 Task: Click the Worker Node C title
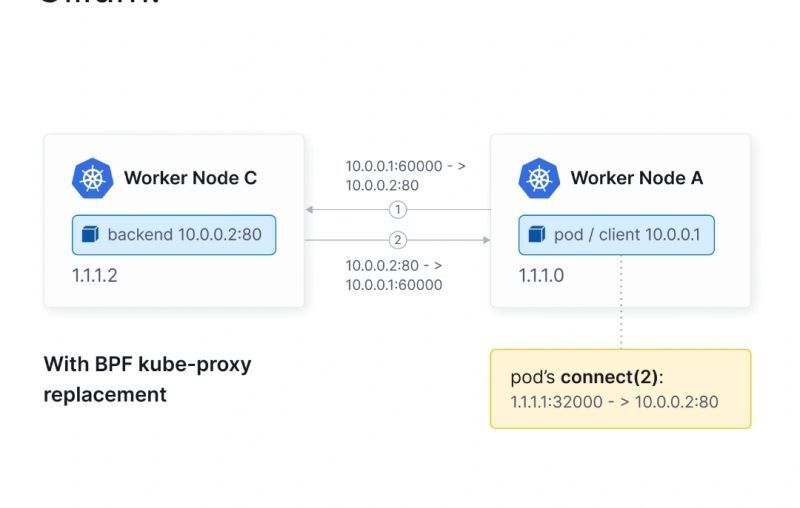point(190,178)
